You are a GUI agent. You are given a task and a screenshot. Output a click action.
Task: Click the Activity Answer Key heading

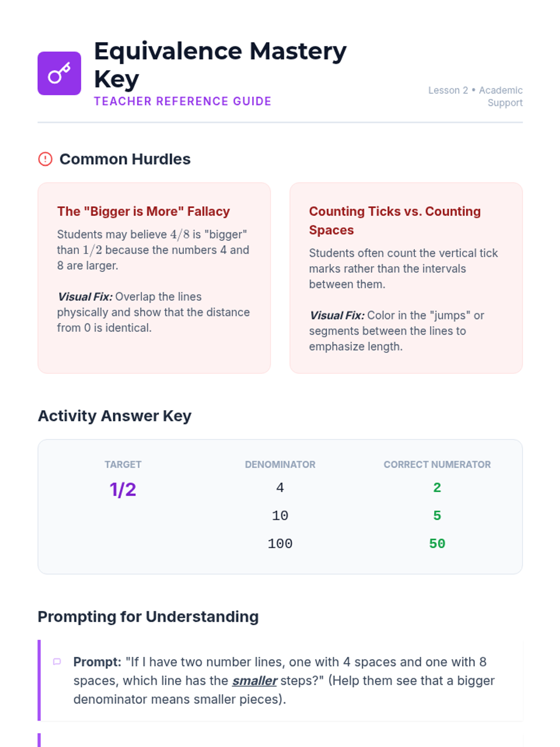(114, 416)
